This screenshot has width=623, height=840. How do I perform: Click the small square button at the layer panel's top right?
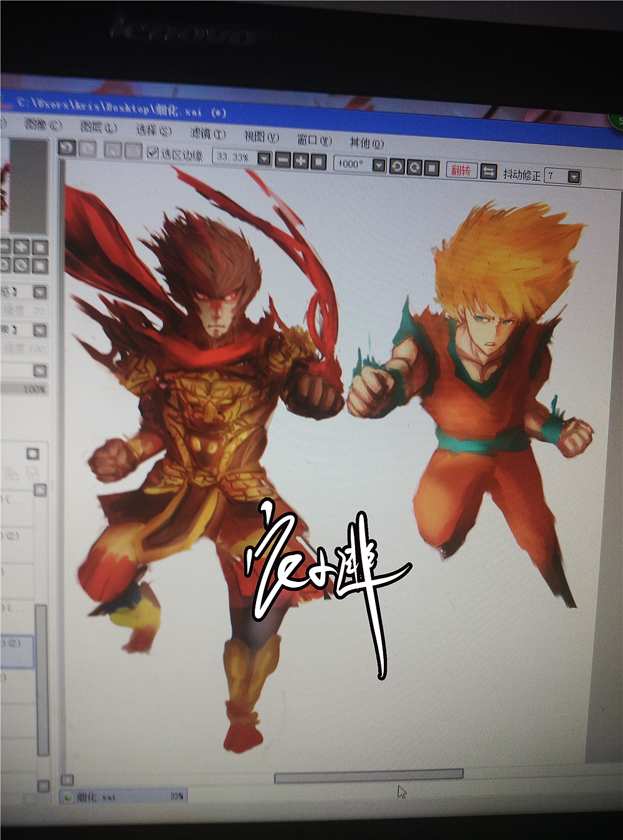(x=33, y=454)
